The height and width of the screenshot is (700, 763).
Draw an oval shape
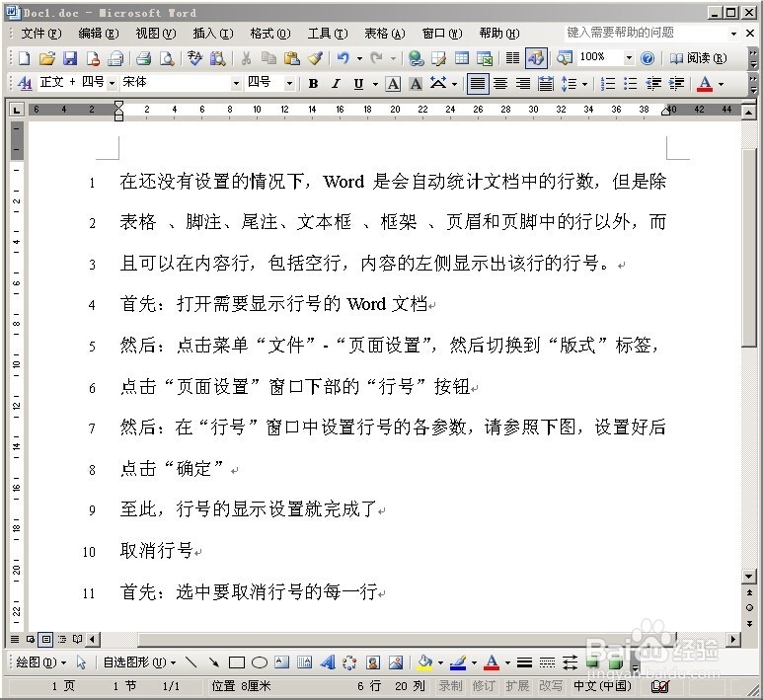click(x=260, y=662)
